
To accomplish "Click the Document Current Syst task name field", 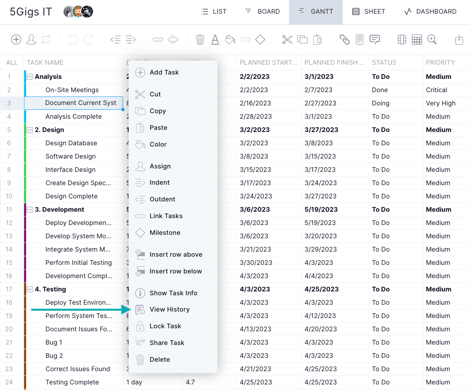I will (x=74, y=103).
